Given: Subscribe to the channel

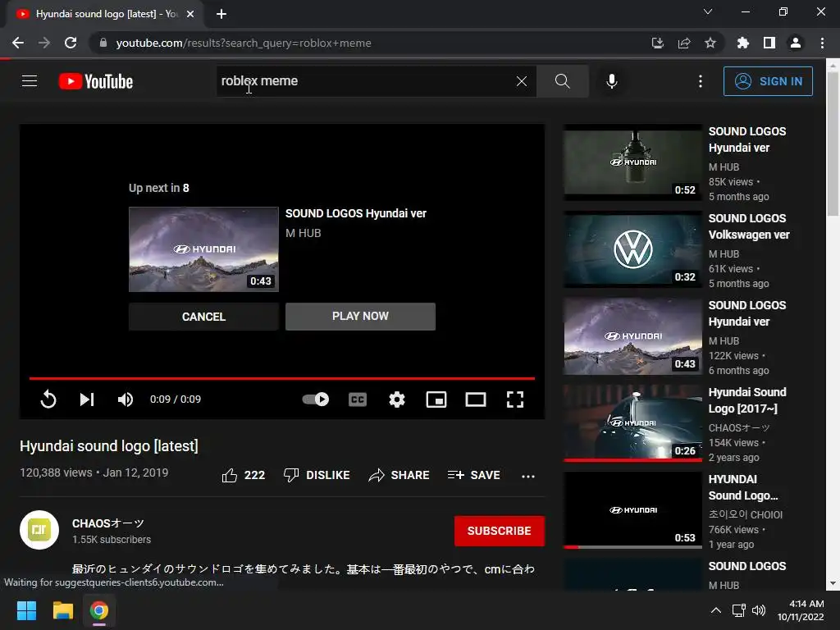Looking at the screenshot, I should (x=500, y=531).
